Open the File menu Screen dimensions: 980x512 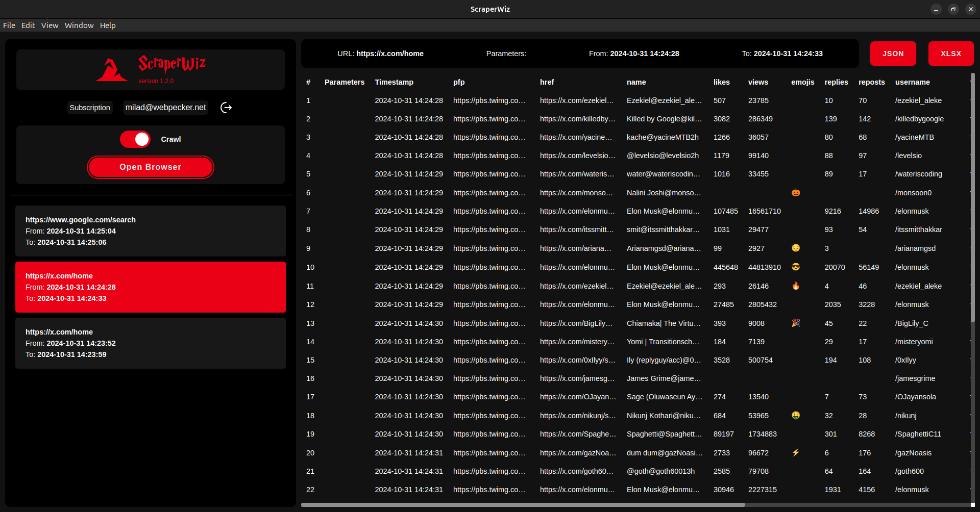[9, 25]
